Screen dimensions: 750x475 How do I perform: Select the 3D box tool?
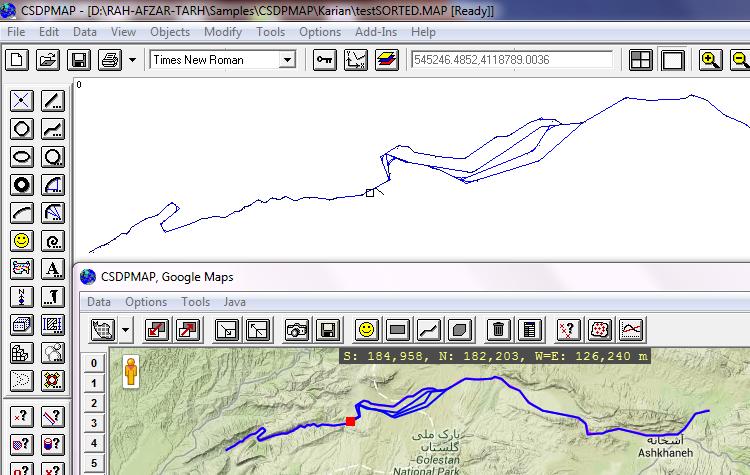[x=22, y=325]
